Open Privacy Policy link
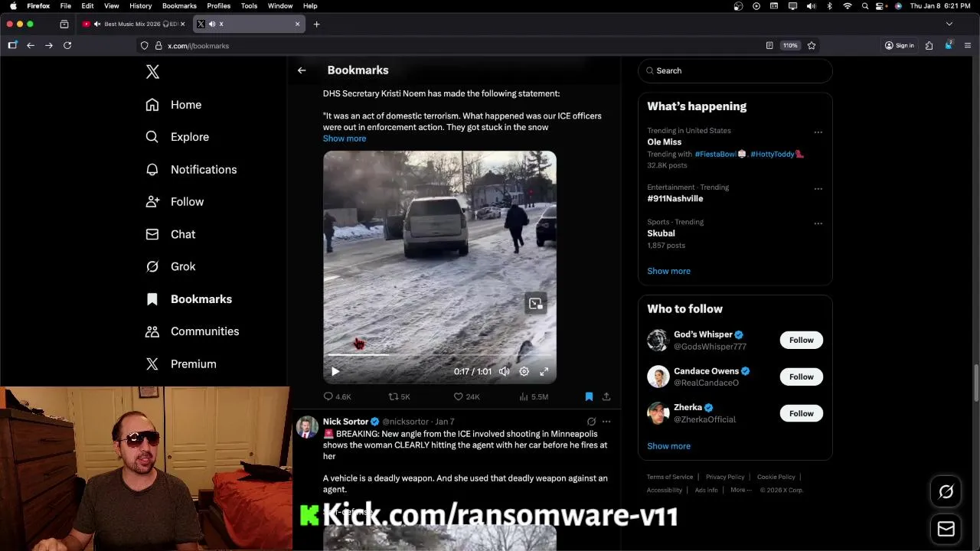This screenshot has height=551, width=980. point(725,477)
